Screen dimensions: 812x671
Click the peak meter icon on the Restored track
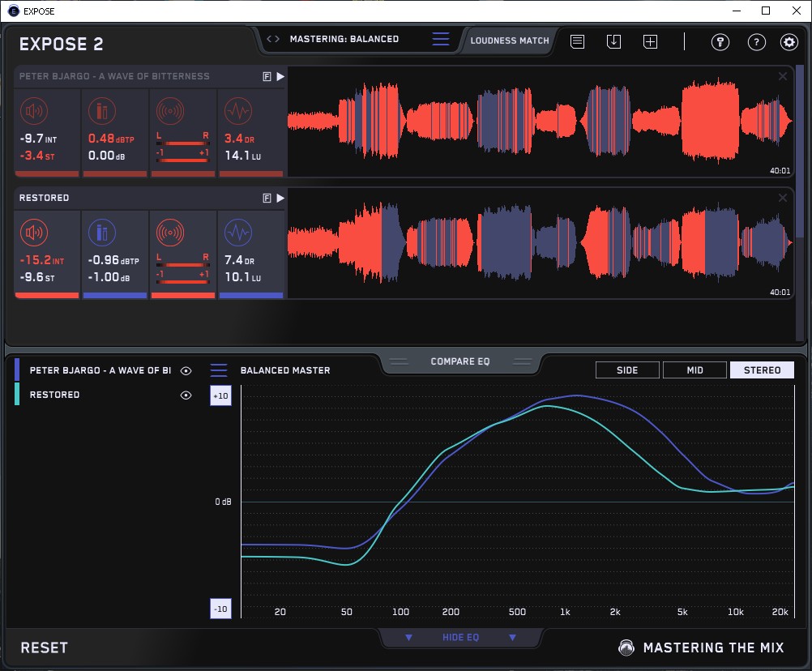tap(102, 233)
